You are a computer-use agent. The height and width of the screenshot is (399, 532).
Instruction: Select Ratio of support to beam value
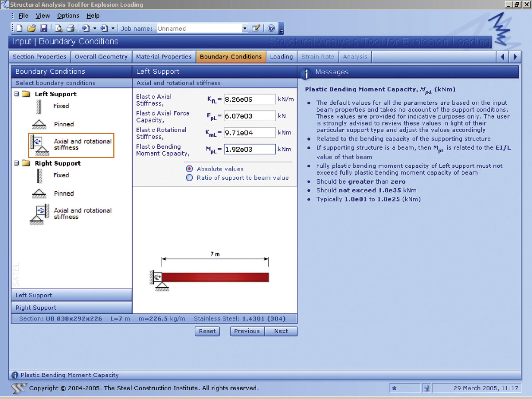click(x=189, y=178)
